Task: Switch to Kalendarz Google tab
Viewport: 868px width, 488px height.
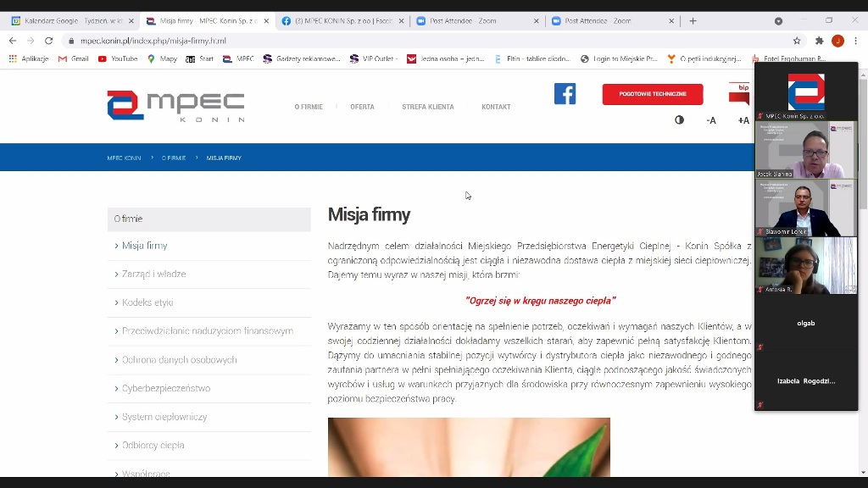Action: pos(73,21)
